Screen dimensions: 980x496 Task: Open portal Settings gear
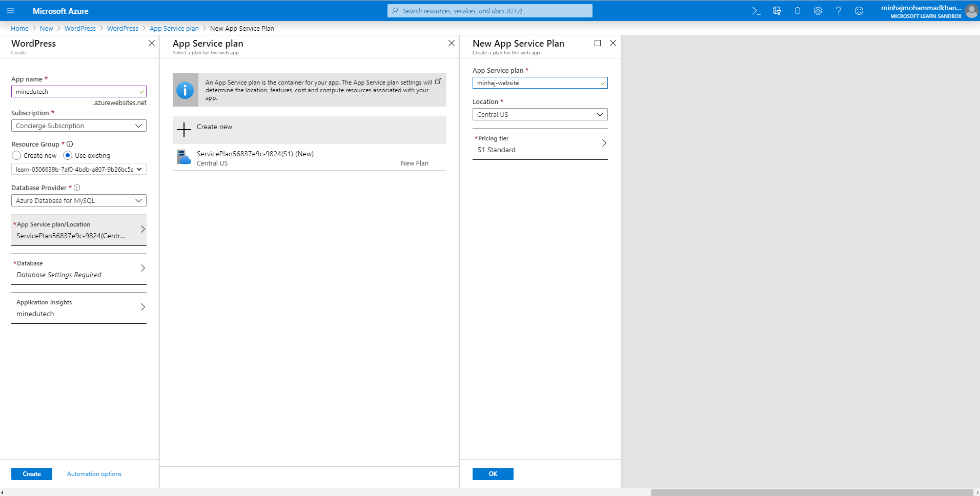pyautogui.click(x=818, y=11)
